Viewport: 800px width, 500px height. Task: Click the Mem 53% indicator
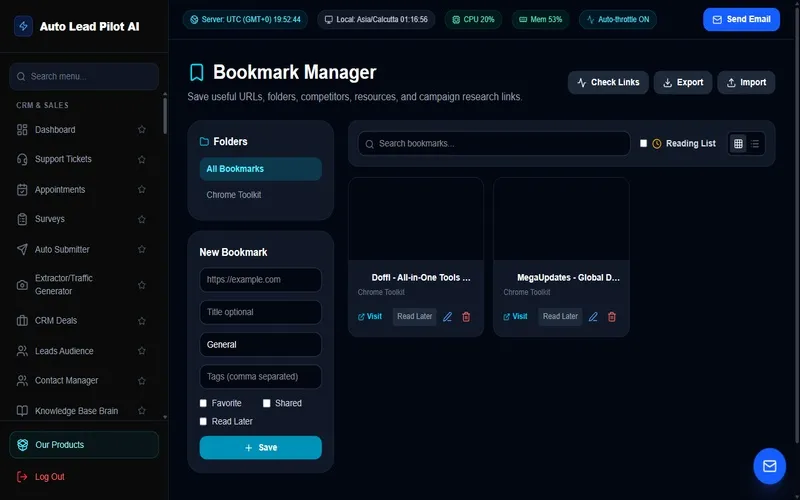click(x=540, y=19)
